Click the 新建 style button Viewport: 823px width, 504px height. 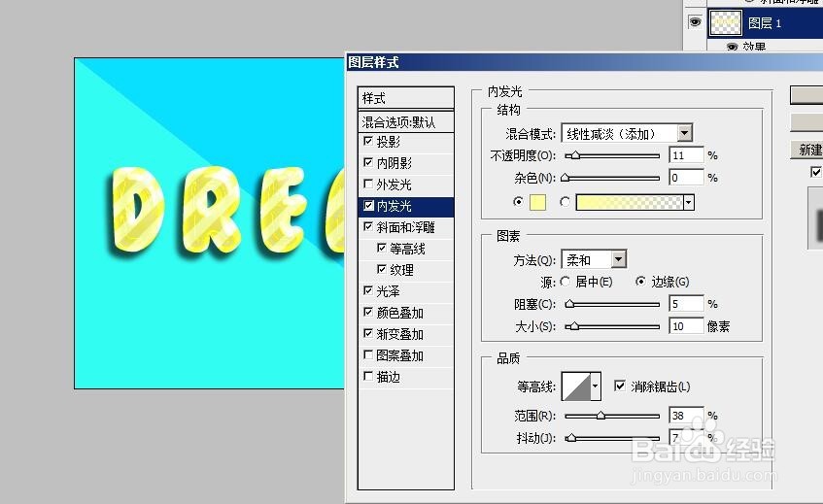point(806,150)
